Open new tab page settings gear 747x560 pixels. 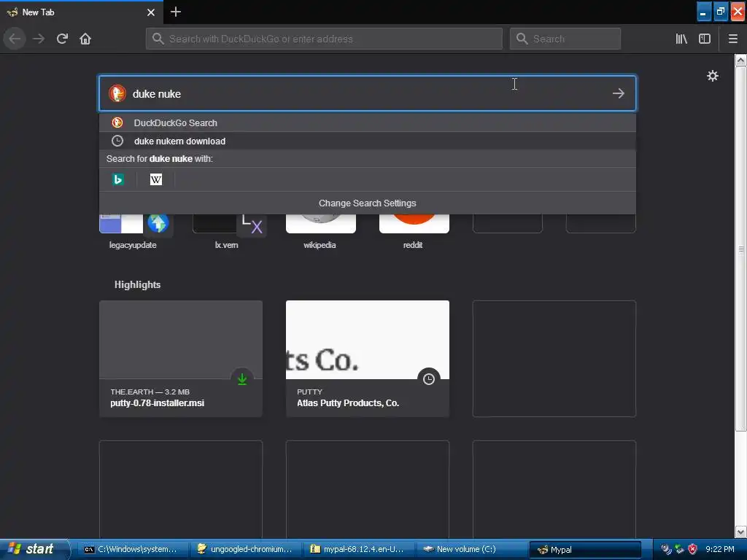coord(712,76)
